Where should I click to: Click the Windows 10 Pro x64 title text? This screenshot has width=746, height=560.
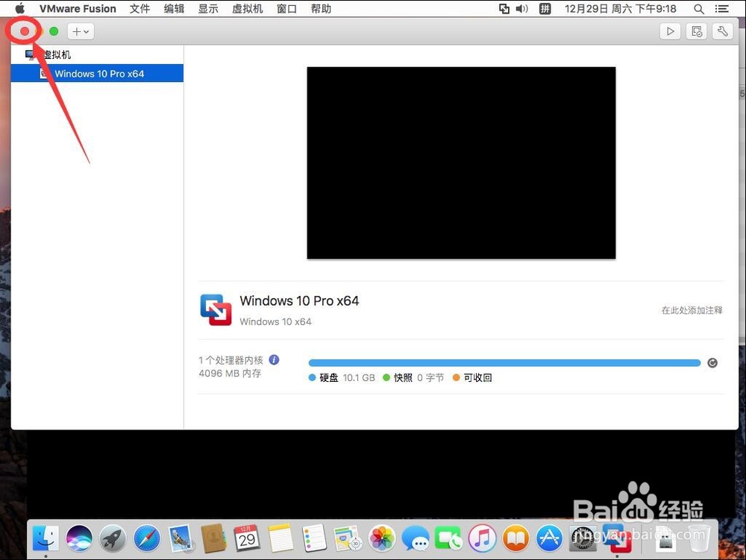point(299,301)
